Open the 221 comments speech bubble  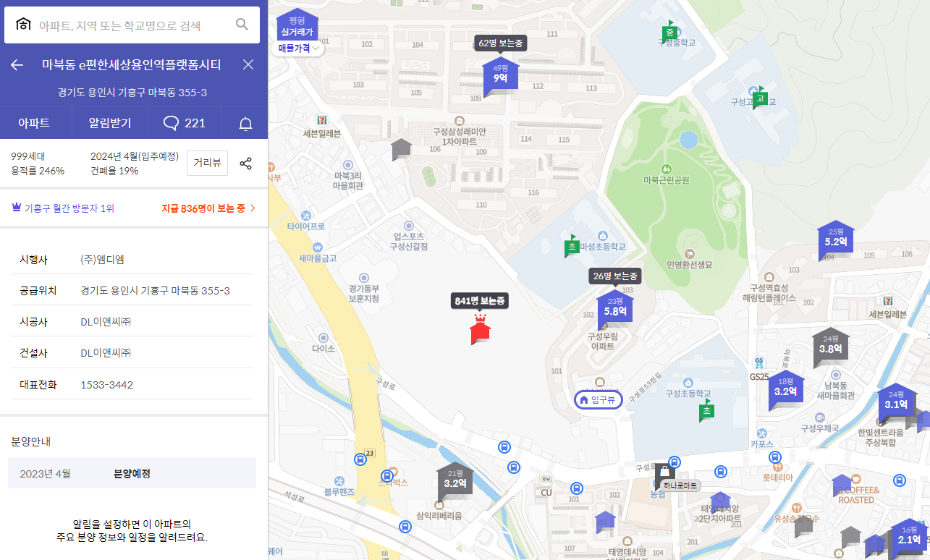click(x=185, y=123)
